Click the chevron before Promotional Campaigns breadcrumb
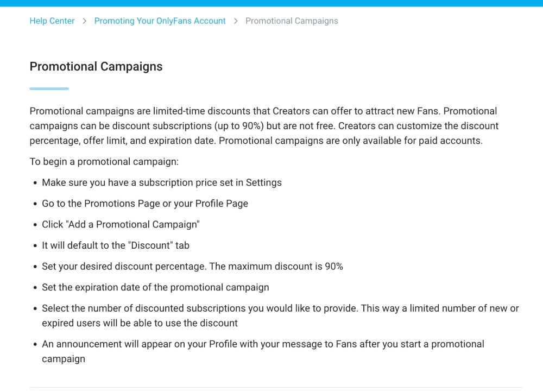Screen dimensions: 543x392 click(x=236, y=21)
